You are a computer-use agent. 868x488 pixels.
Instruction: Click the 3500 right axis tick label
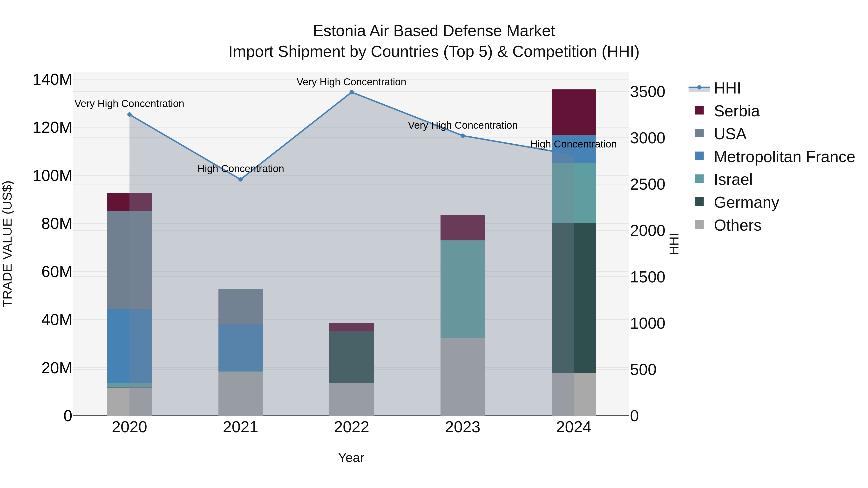pyautogui.click(x=648, y=92)
